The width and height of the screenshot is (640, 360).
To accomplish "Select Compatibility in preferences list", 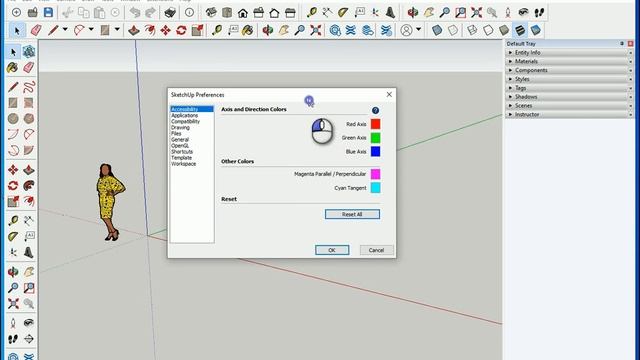I will (185, 122).
